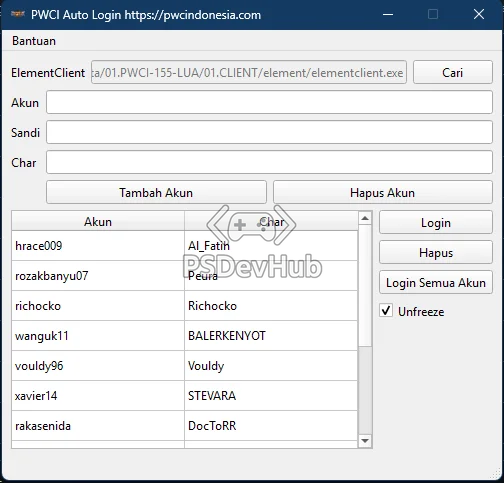Click the ElementClient path field
The image size is (504, 483).
(249, 72)
